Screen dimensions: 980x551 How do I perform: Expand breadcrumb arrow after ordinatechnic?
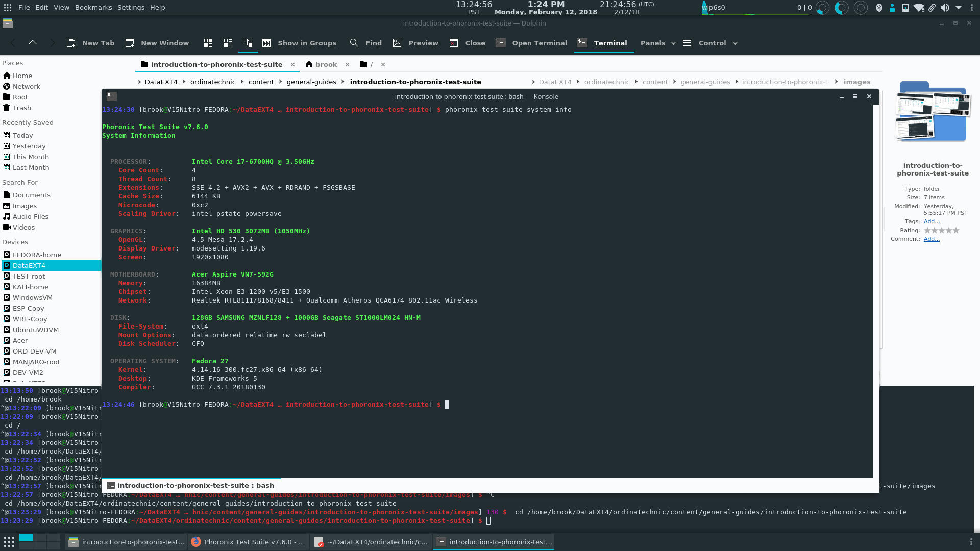pyautogui.click(x=242, y=82)
